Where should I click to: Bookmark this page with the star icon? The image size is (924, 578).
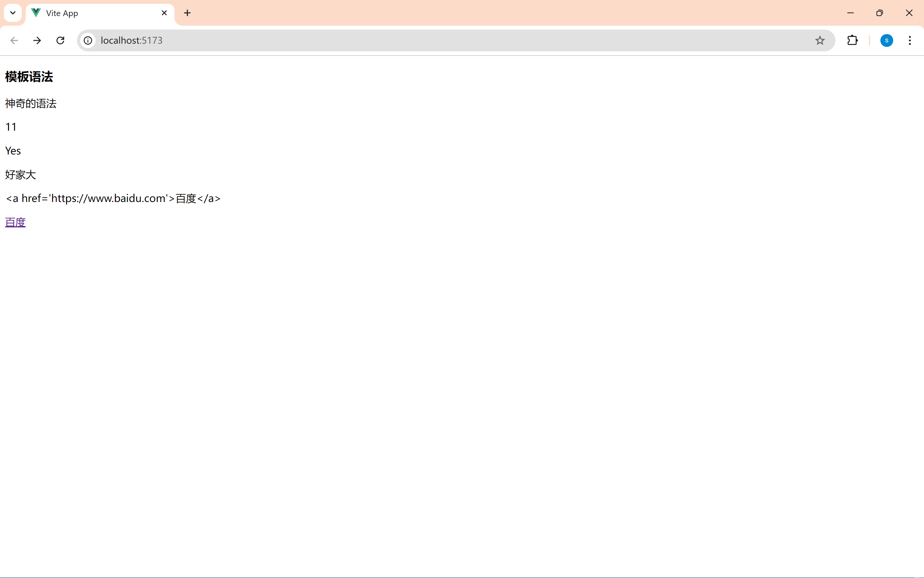tap(820, 40)
